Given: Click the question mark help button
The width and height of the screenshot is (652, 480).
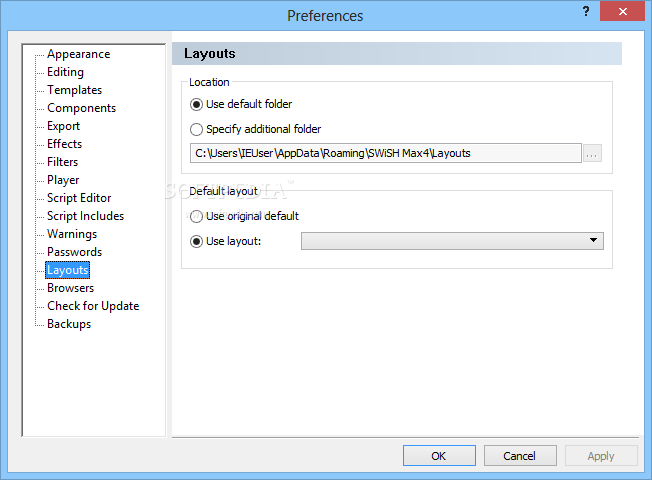Looking at the screenshot, I should [586, 11].
